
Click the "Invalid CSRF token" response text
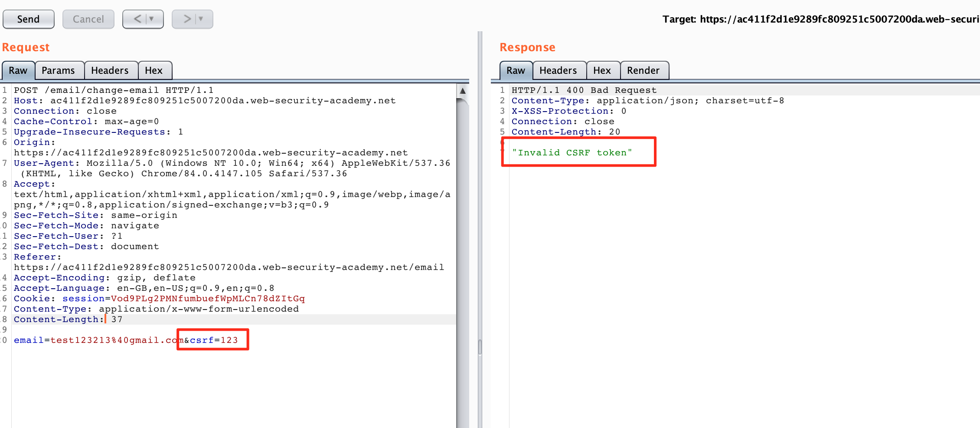coord(572,153)
